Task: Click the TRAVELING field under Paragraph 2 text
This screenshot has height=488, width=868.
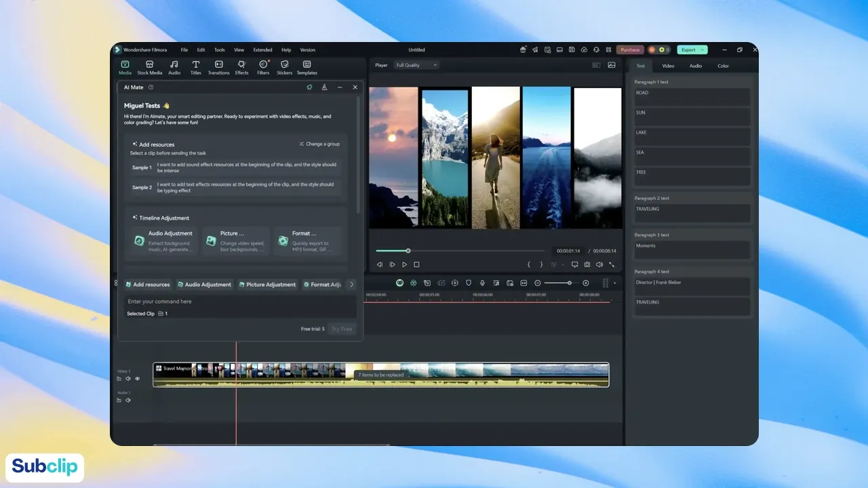Action: click(692, 213)
